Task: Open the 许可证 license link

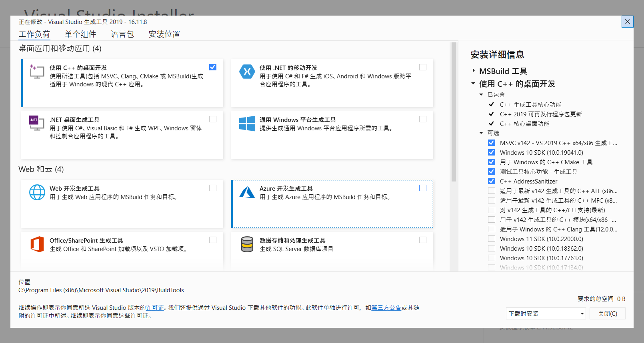Action: (x=155, y=308)
